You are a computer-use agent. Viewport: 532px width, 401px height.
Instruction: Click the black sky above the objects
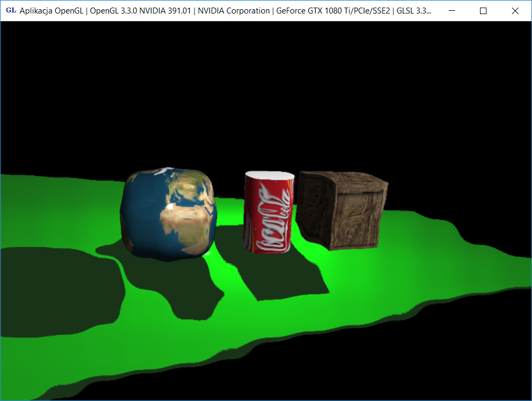click(x=265, y=92)
